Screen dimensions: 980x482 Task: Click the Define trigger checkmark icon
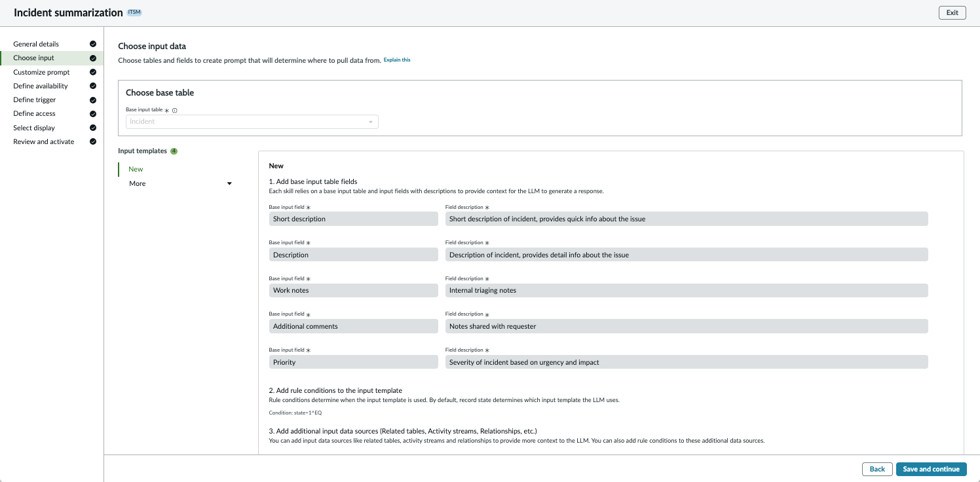tap(93, 100)
